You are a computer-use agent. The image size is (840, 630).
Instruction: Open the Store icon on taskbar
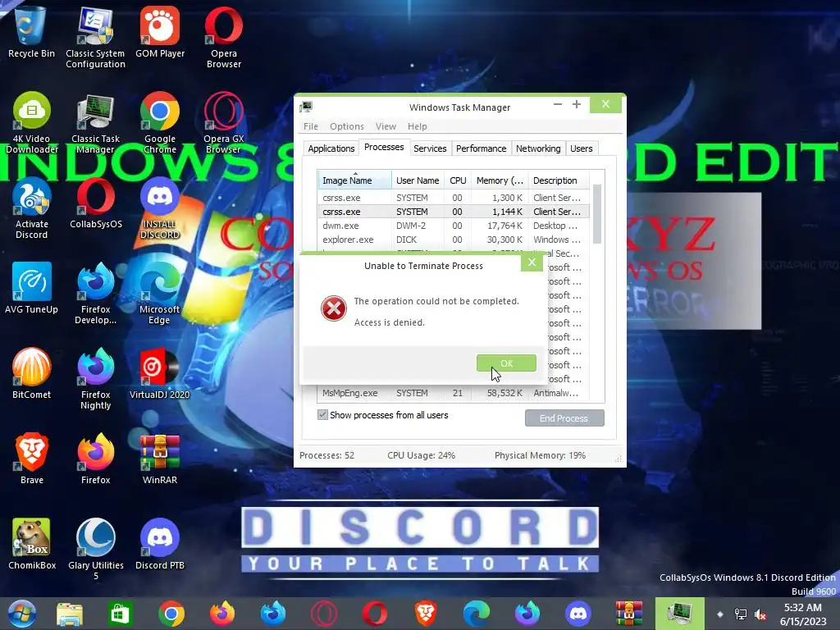[x=120, y=614]
